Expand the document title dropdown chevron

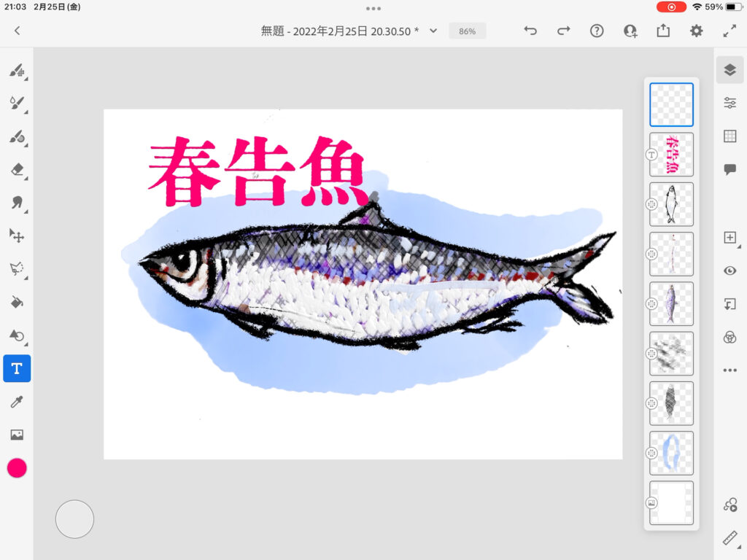[x=433, y=31]
